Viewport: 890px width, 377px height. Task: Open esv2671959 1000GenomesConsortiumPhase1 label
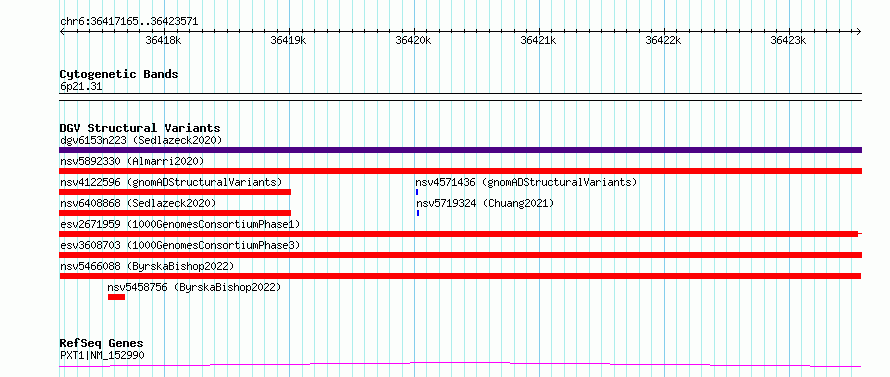pos(180,224)
